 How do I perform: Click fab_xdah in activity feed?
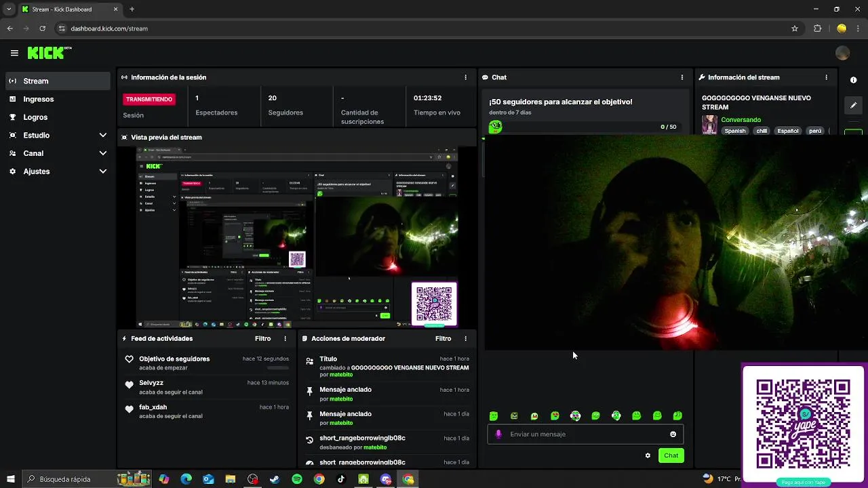153,407
